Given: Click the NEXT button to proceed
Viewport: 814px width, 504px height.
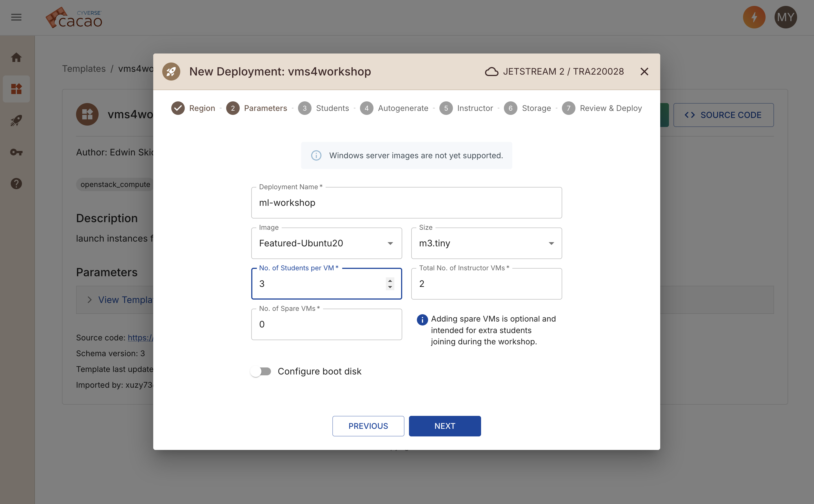Looking at the screenshot, I should 445,426.
